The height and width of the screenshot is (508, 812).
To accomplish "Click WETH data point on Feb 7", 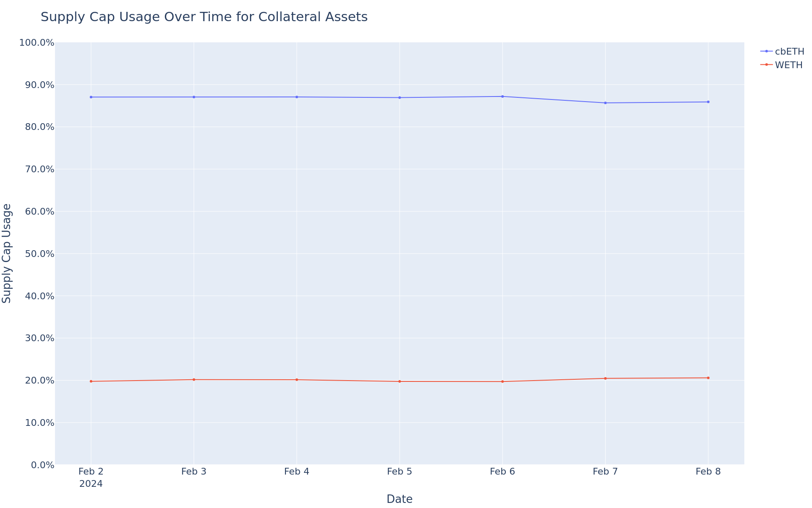I will pos(605,378).
